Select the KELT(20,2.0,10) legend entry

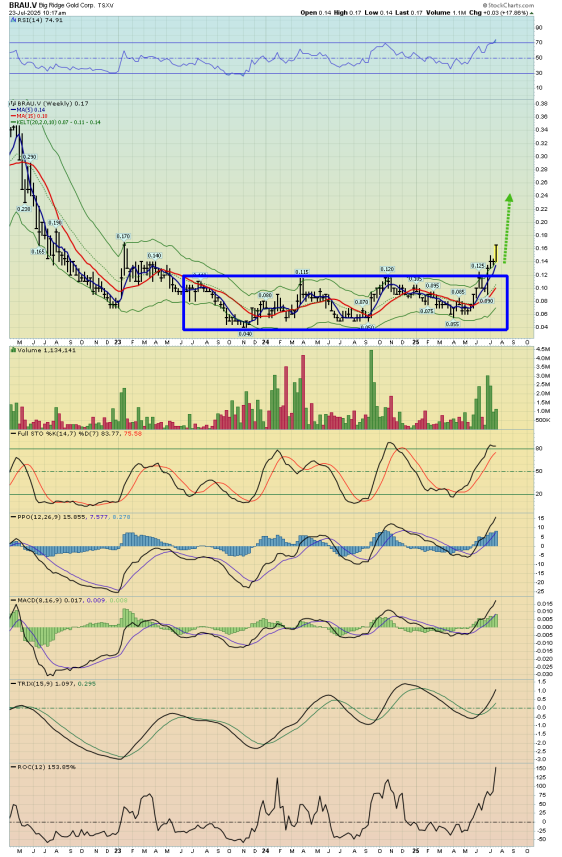click(58, 122)
